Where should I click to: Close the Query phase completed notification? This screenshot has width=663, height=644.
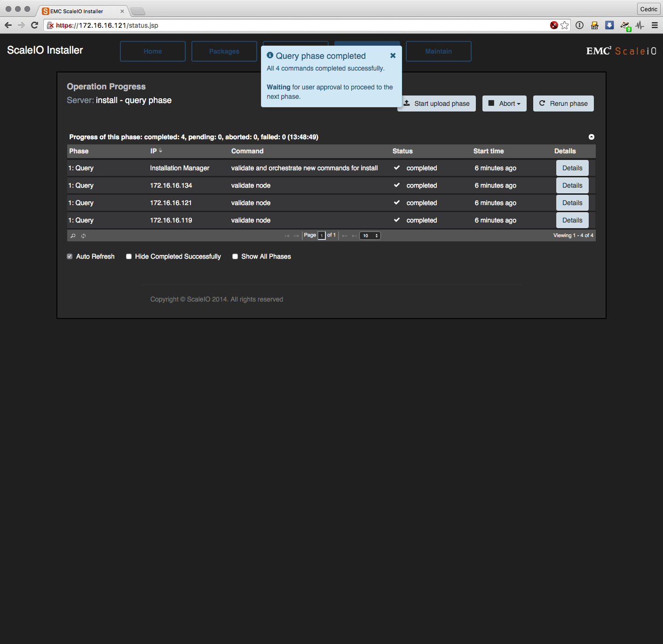pos(393,56)
